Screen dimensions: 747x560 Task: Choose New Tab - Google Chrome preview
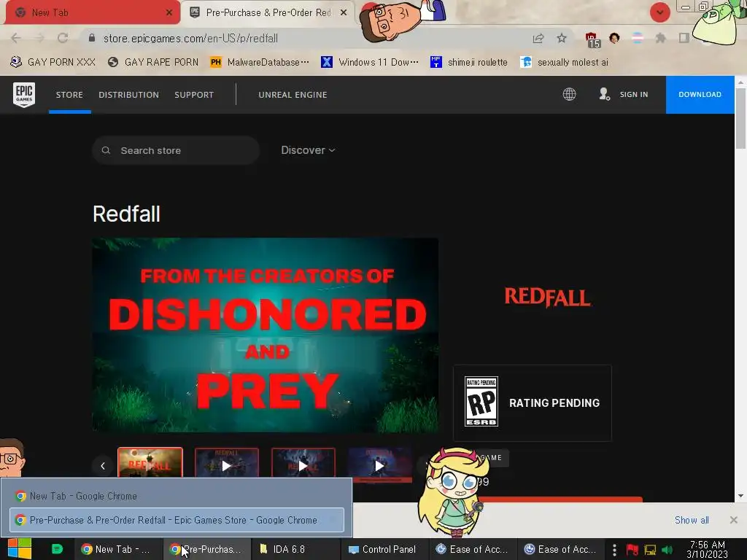[x=177, y=496]
